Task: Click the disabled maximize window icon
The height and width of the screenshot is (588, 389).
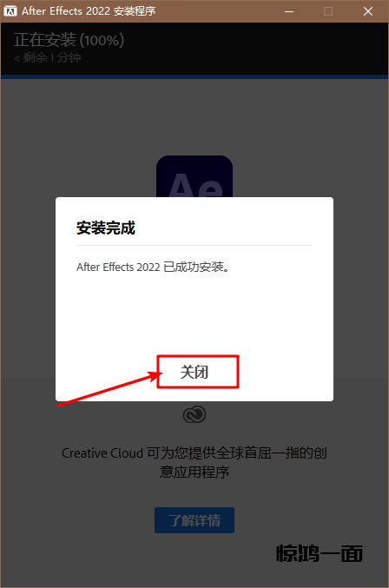Action: click(x=328, y=11)
